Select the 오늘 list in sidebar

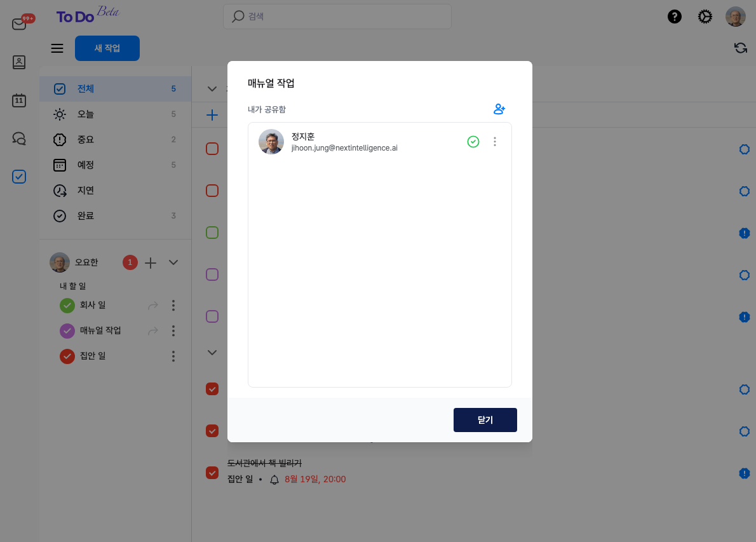(86, 114)
